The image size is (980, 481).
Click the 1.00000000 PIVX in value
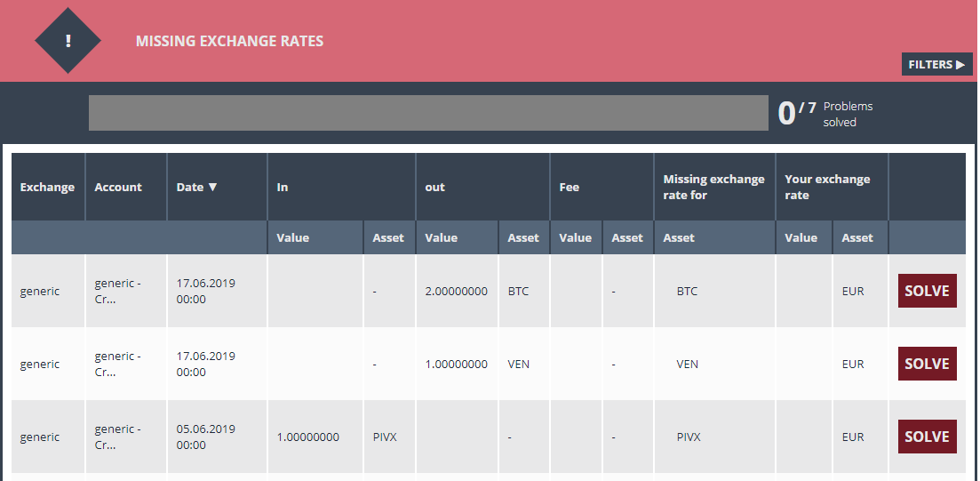coord(308,437)
